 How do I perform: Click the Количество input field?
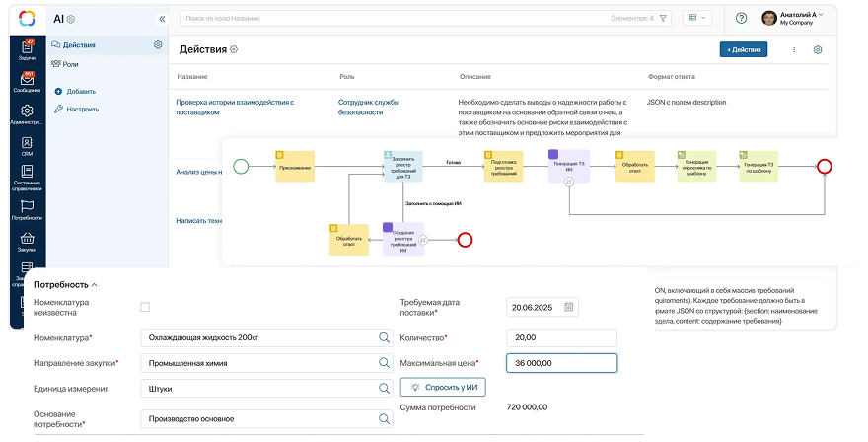(561, 337)
